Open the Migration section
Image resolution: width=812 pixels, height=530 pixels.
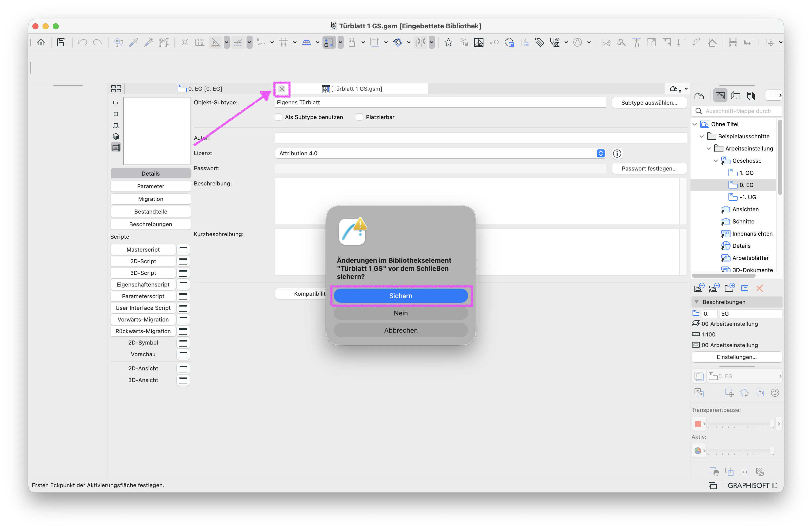click(x=150, y=199)
